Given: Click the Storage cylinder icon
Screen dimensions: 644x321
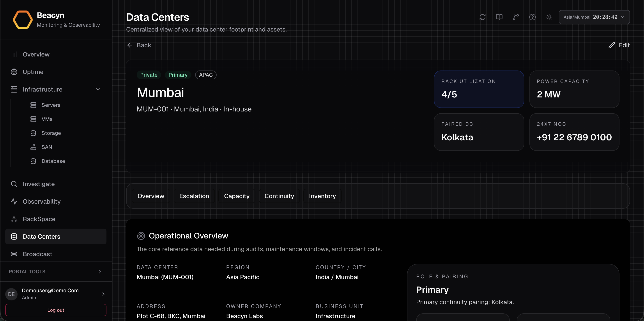Looking at the screenshot, I should [33, 133].
